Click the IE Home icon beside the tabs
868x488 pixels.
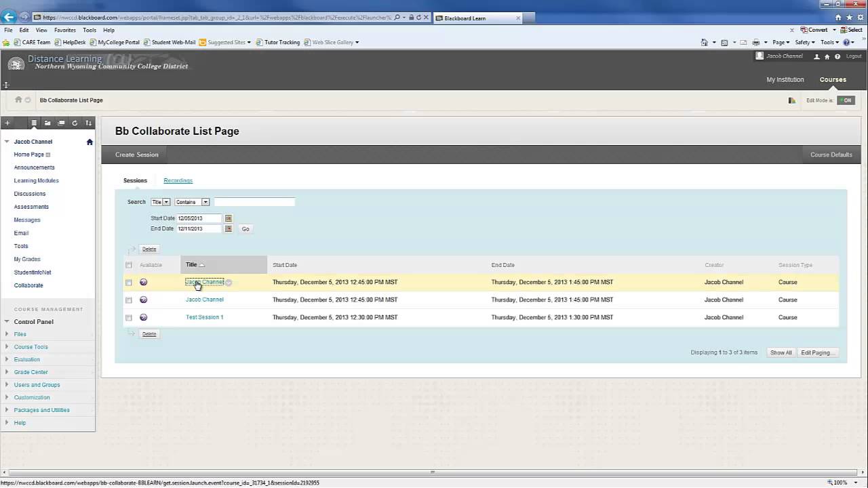(x=839, y=18)
